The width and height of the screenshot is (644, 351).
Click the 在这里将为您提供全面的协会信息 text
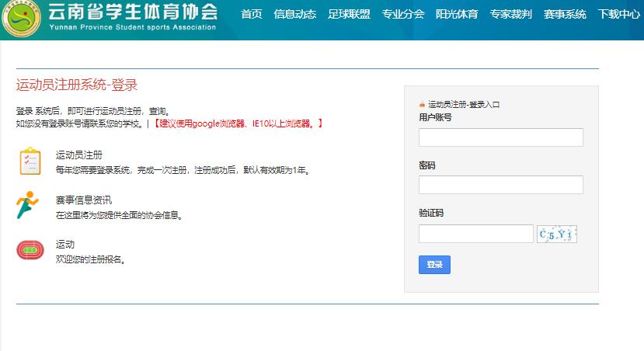coord(119,215)
